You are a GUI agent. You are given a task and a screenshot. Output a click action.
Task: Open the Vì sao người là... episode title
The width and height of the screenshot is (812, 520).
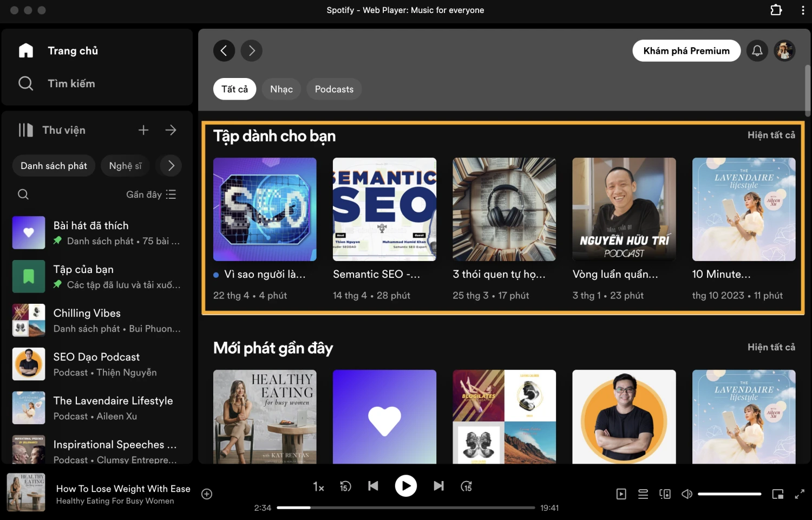tap(265, 274)
